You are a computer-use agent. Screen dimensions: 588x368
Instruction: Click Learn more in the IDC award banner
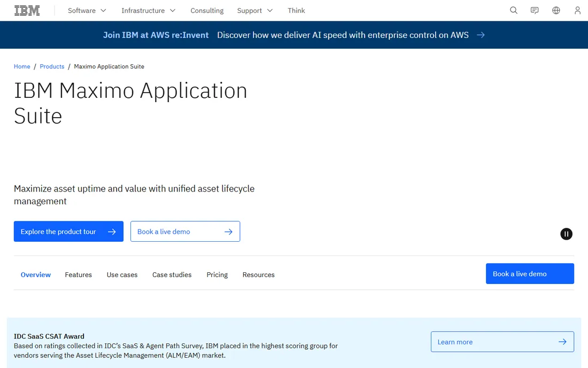(502, 342)
